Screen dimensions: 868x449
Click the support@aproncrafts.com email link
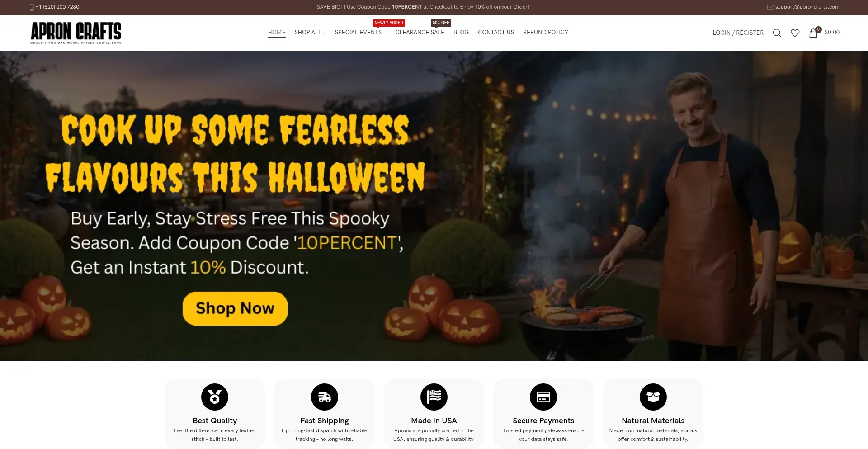click(807, 7)
